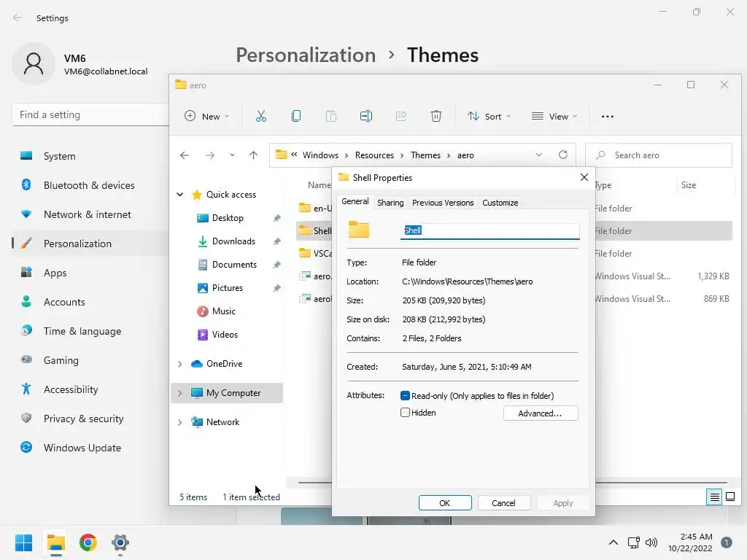Viewport: 747px width, 560px height.
Task: Click the taskbar clock and date
Action: click(690, 542)
